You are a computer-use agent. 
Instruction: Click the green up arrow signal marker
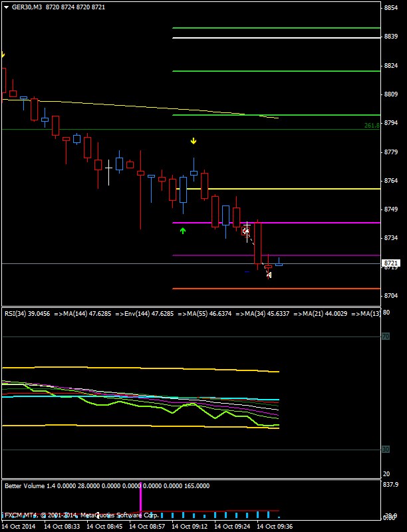tap(183, 230)
